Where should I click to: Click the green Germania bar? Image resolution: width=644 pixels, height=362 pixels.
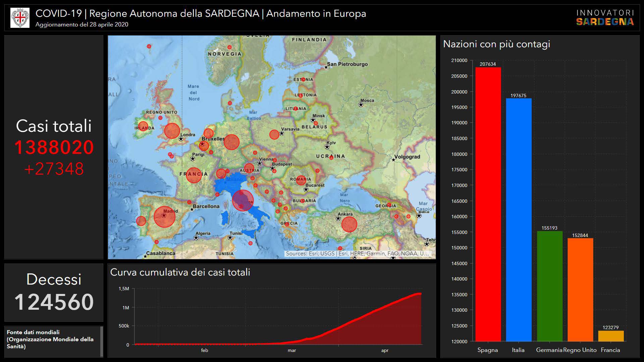coord(549,286)
